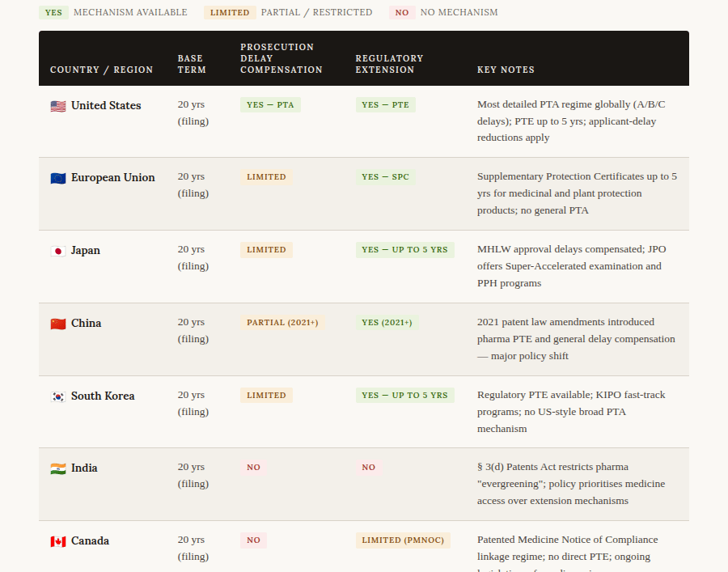Sort by Country / Region column header
Screen dimensions: 728x572
pyautogui.click(x=101, y=70)
